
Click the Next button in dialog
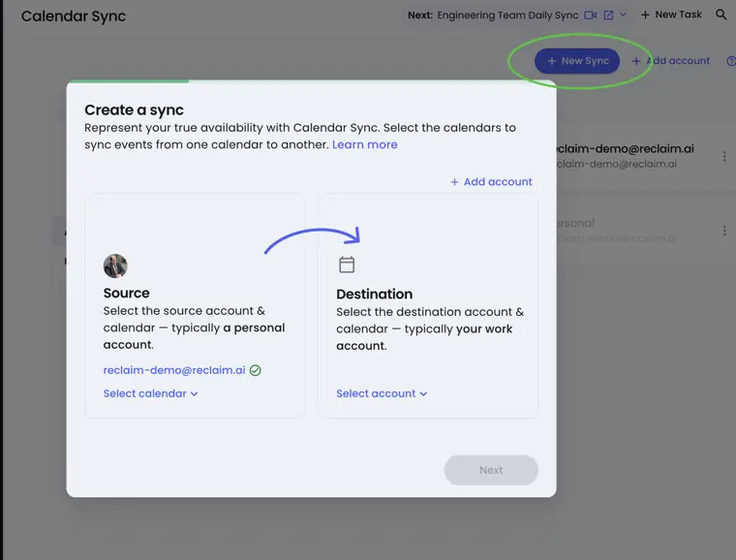tap(491, 470)
